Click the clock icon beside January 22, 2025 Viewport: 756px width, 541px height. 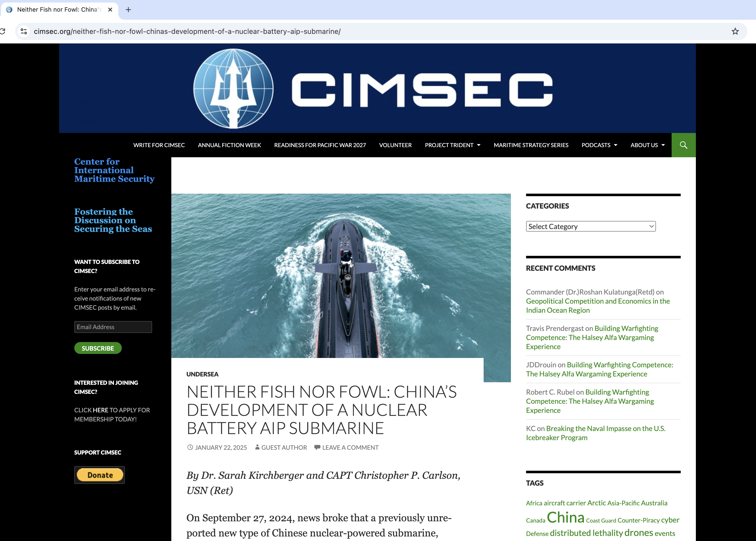[x=190, y=447]
